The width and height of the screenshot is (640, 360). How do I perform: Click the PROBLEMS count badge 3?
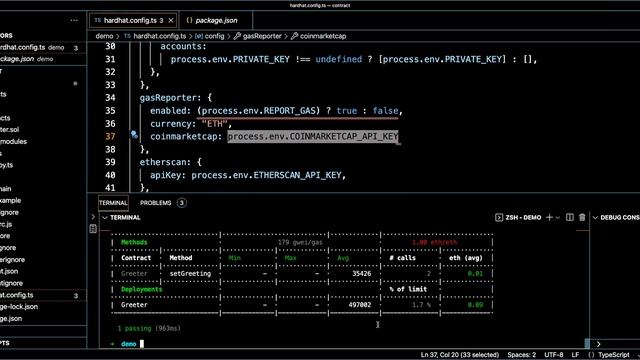(182, 203)
